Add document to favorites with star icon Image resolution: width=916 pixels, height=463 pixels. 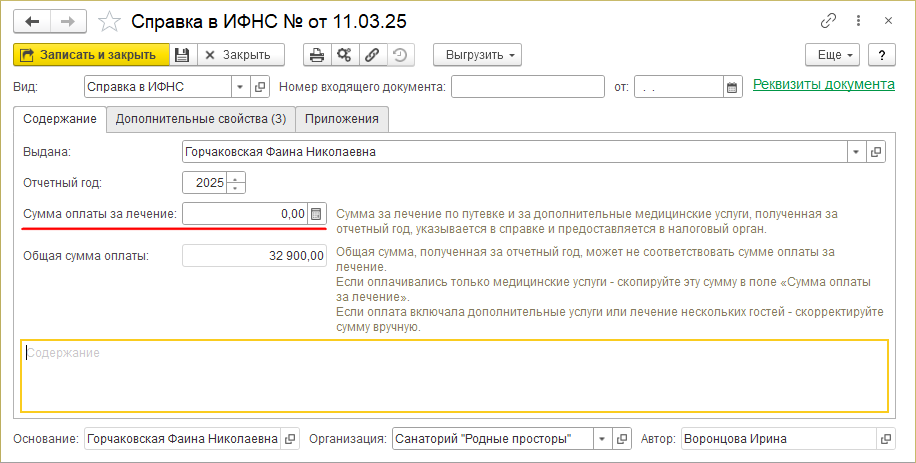109,22
